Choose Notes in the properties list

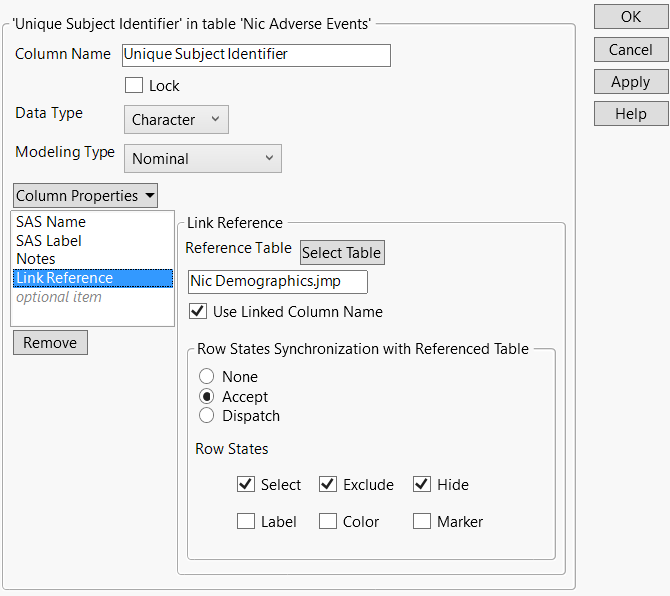[x=36, y=259]
